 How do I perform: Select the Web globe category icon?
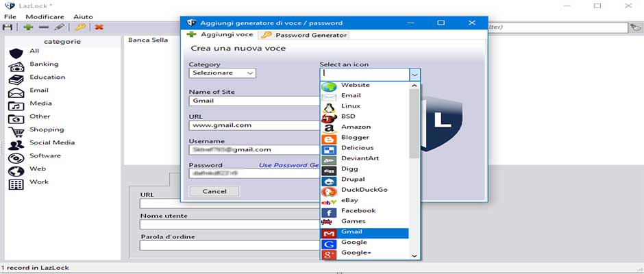click(16, 171)
